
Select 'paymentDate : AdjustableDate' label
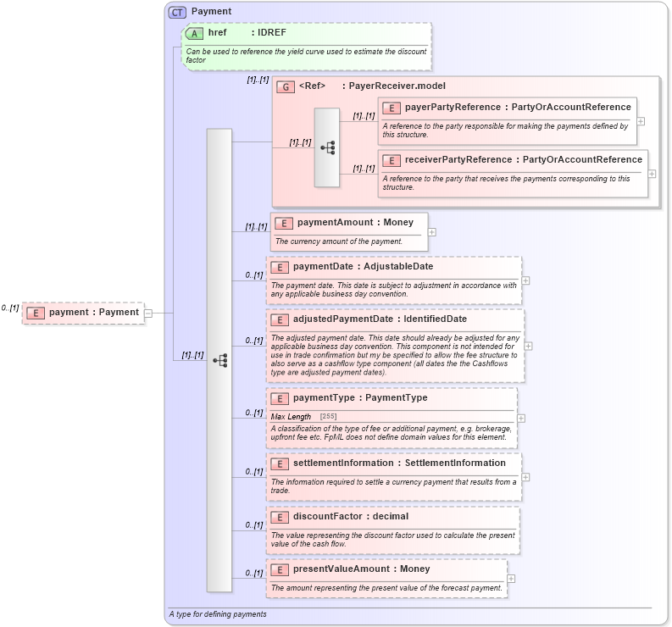(x=363, y=267)
